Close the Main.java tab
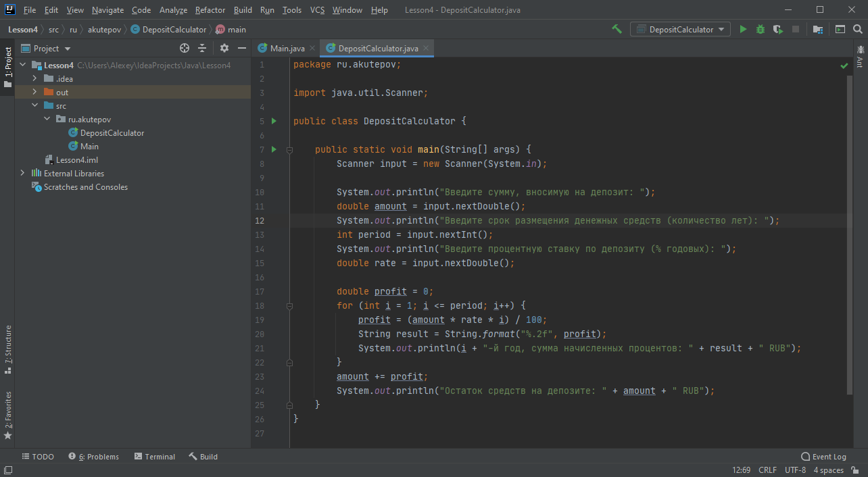Viewport: 868px width, 477px height. (312, 49)
